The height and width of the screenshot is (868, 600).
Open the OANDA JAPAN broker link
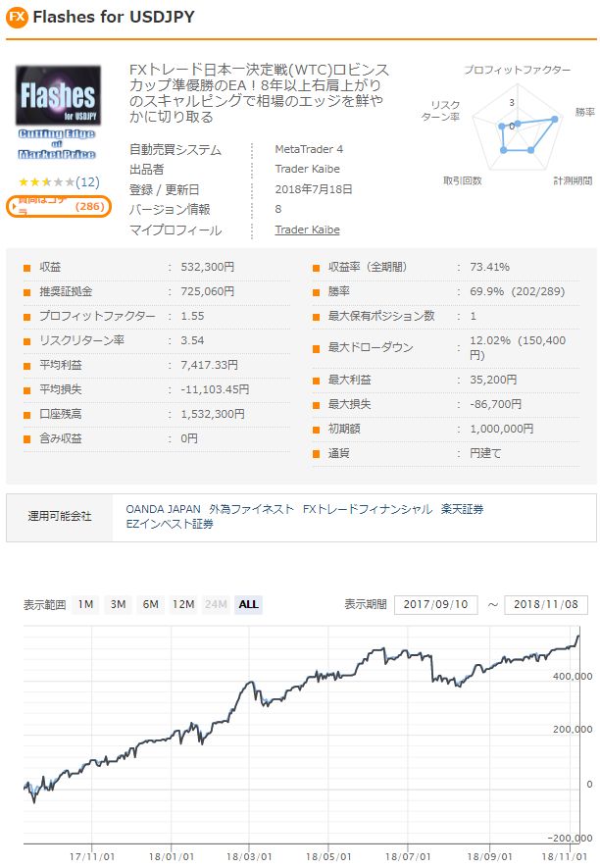[x=162, y=510]
